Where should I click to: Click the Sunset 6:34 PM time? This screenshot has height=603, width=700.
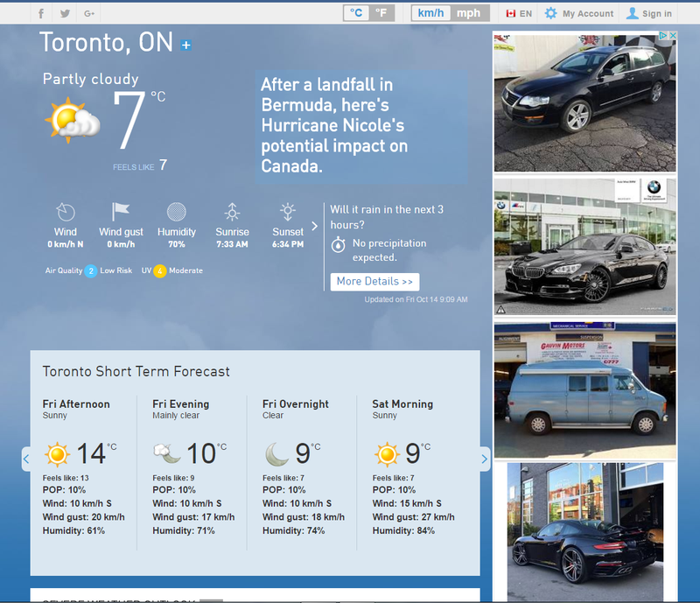click(x=288, y=244)
